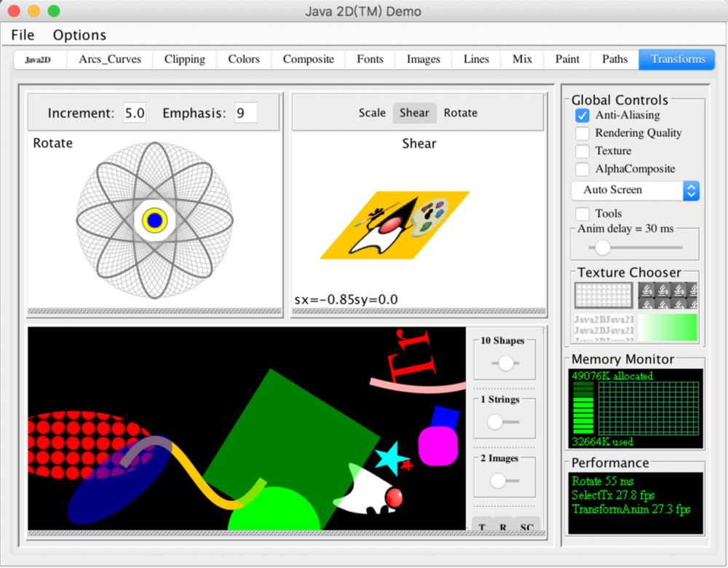
Task: Open the Composite tab
Action: (x=308, y=60)
